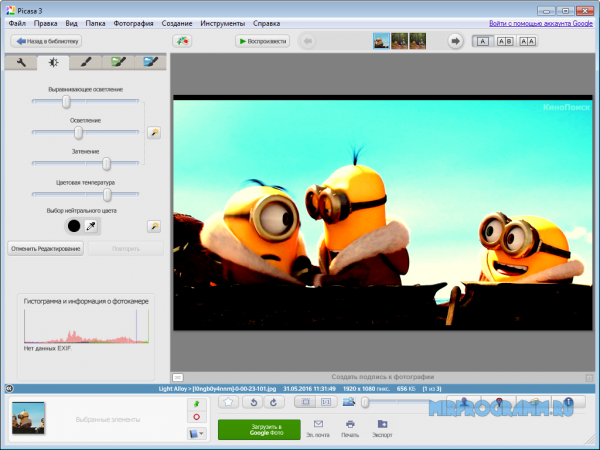Screen dimensions: 600x450
Task: Click Назад в библиотеку button
Action: point(45,41)
